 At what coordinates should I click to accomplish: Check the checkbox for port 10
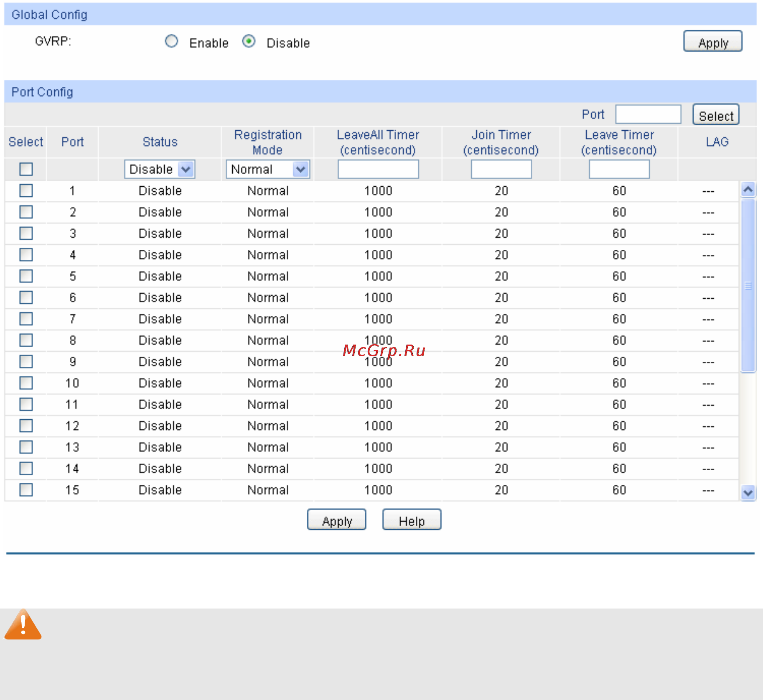26,383
